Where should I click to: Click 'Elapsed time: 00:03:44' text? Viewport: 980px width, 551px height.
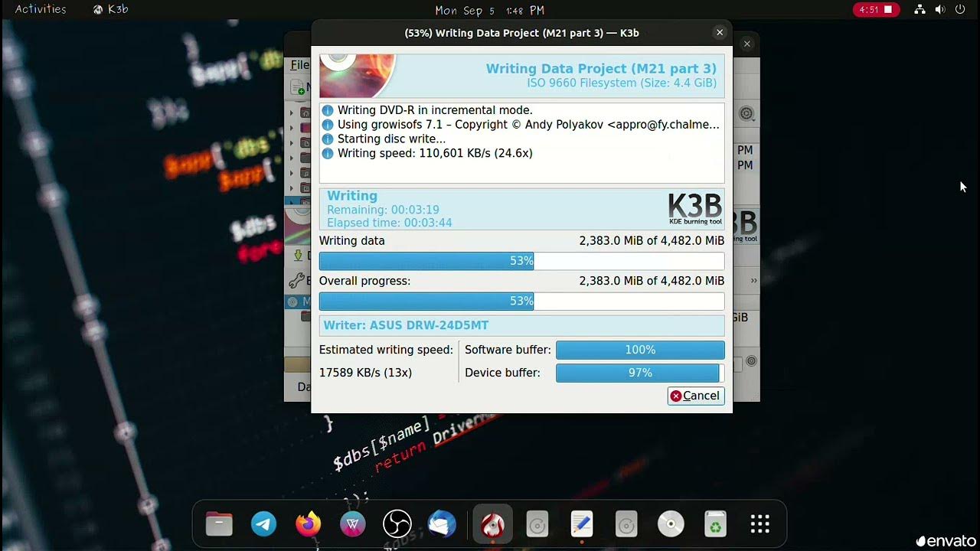point(390,223)
